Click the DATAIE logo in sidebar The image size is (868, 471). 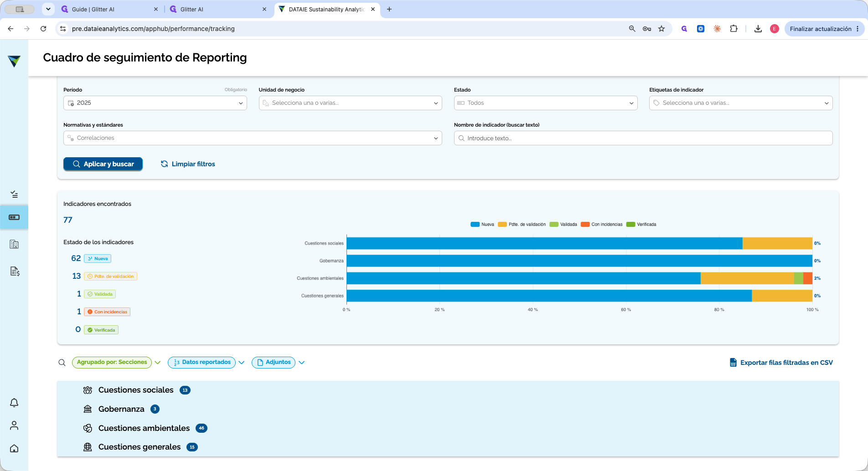pyautogui.click(x=14, y=61)
